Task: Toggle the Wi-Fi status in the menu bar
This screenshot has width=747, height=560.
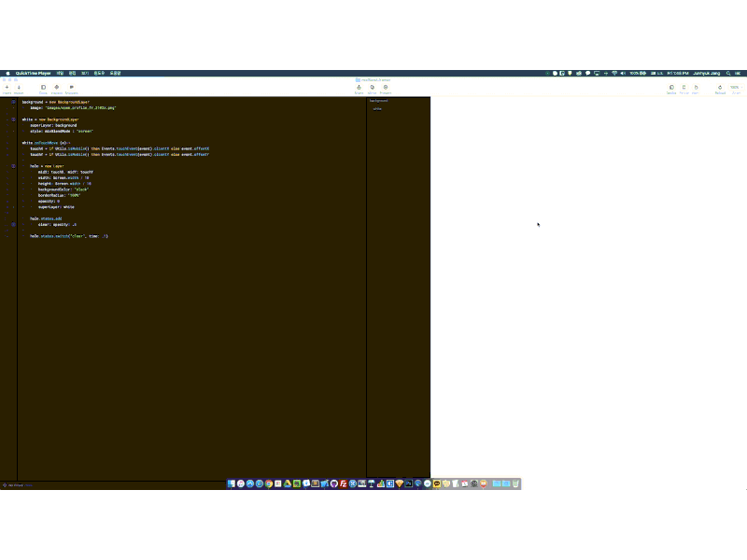Action: 614,72
